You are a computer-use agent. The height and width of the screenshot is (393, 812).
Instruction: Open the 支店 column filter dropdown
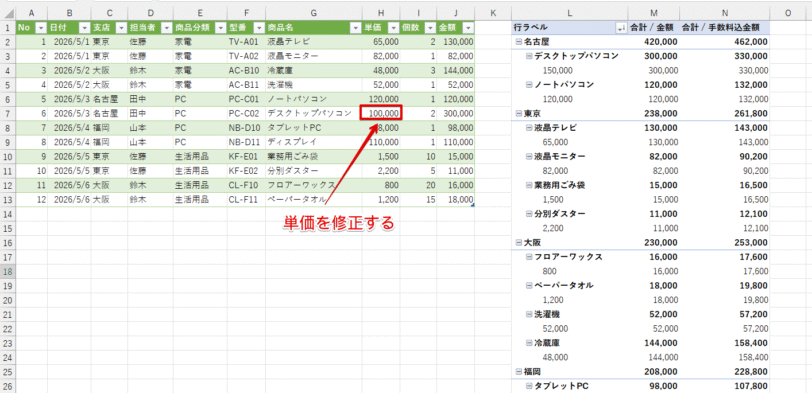tap(122, 28)
